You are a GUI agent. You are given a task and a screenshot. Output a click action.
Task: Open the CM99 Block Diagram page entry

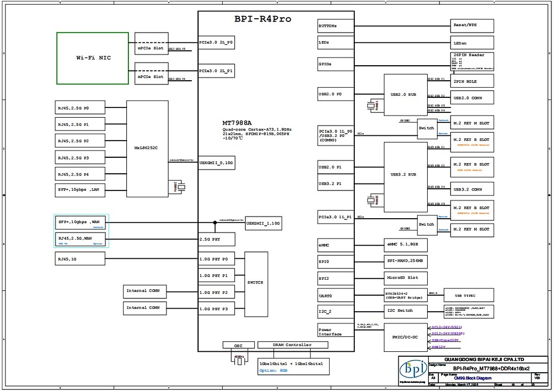[472, 378]
